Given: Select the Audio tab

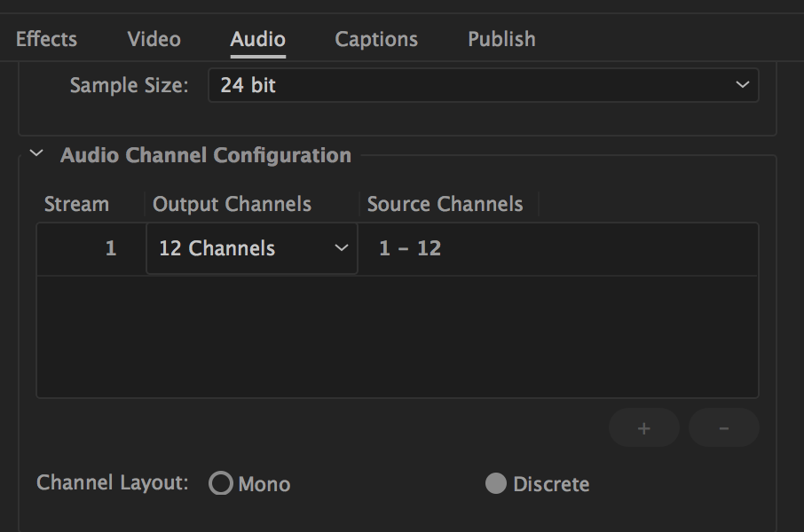Looking at the screenshot, I should click(257, 39).
